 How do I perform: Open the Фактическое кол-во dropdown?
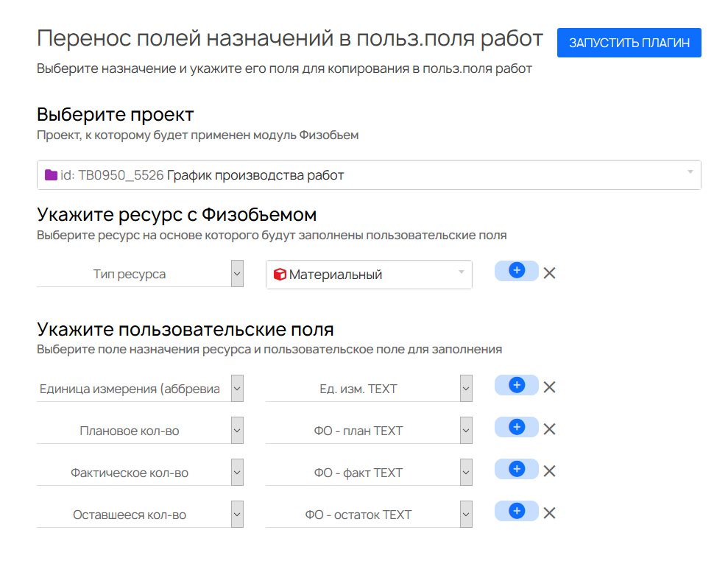point(140,472)
